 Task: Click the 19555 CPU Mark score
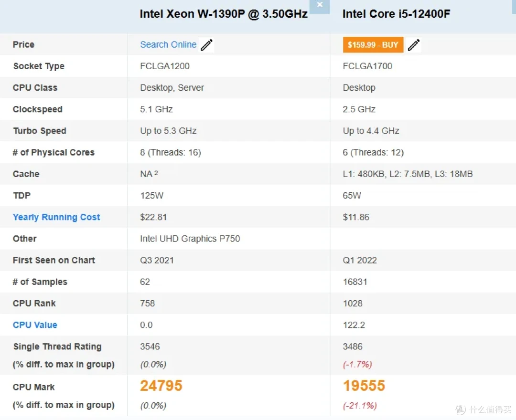(x=364, y=386)
